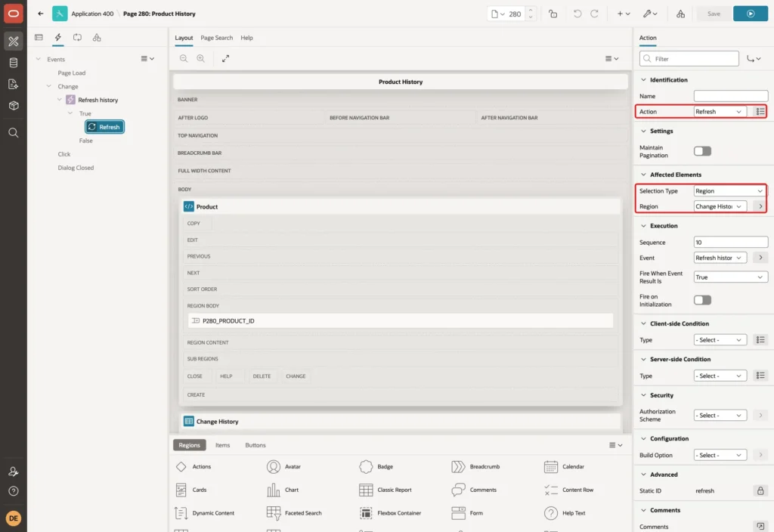Open the Help question mark icon
Viewport: 774px width, 532px height.
click(14, 491)
